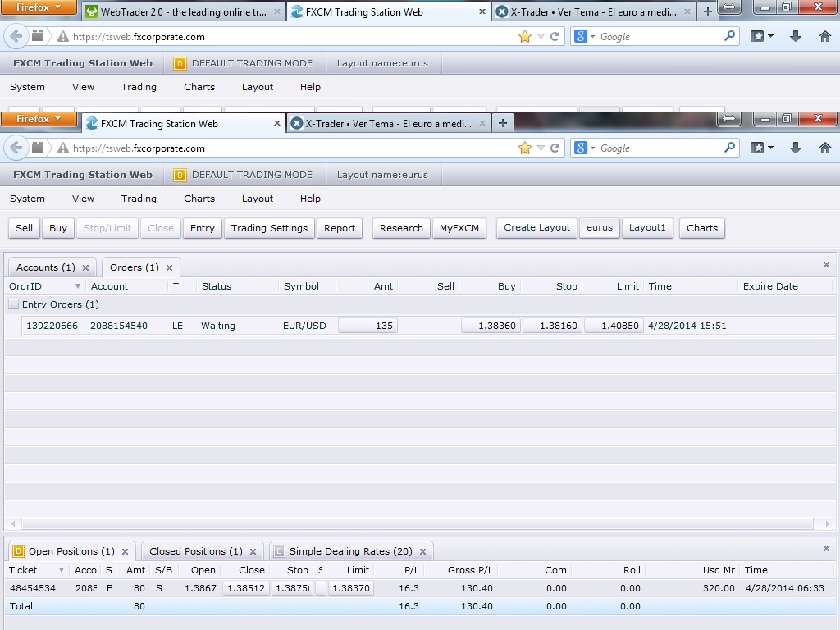Open the Ticket column sort arrow

(61, 570)
